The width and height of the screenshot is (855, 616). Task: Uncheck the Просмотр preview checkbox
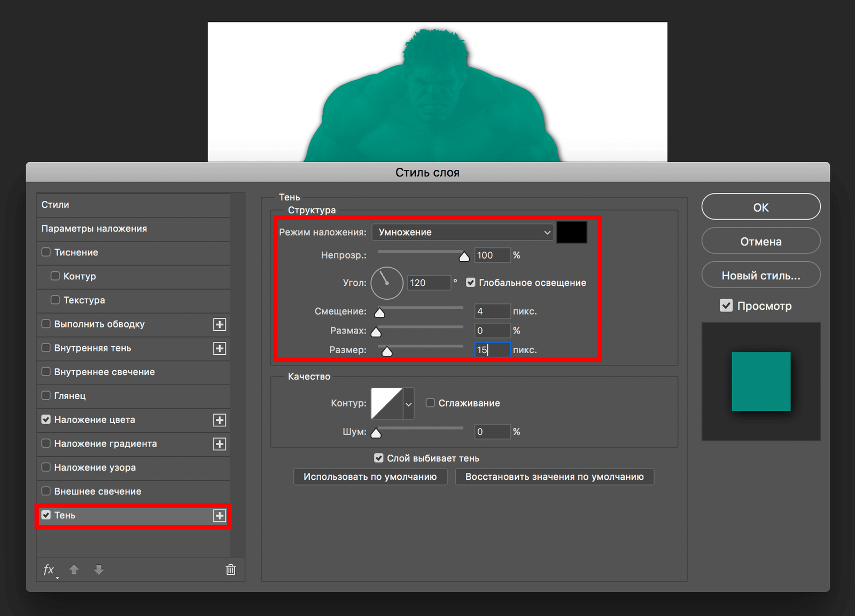tap(726, 306)
